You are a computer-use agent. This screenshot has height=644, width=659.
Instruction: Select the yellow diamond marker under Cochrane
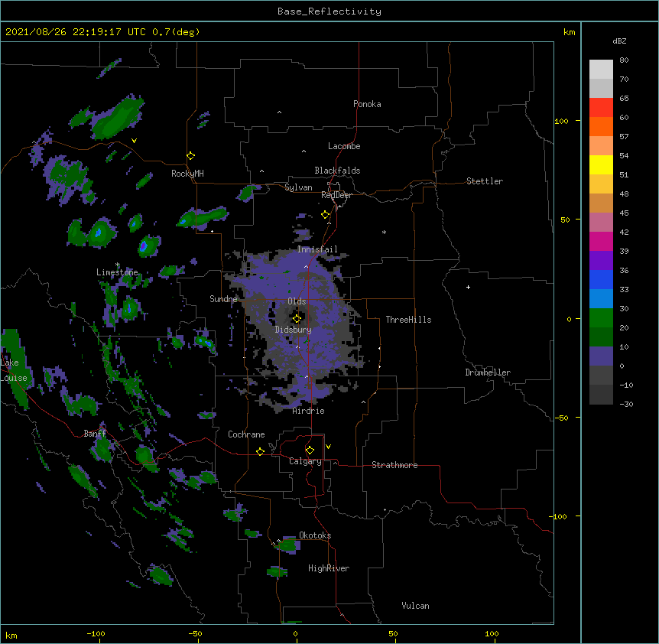point(260,451)
